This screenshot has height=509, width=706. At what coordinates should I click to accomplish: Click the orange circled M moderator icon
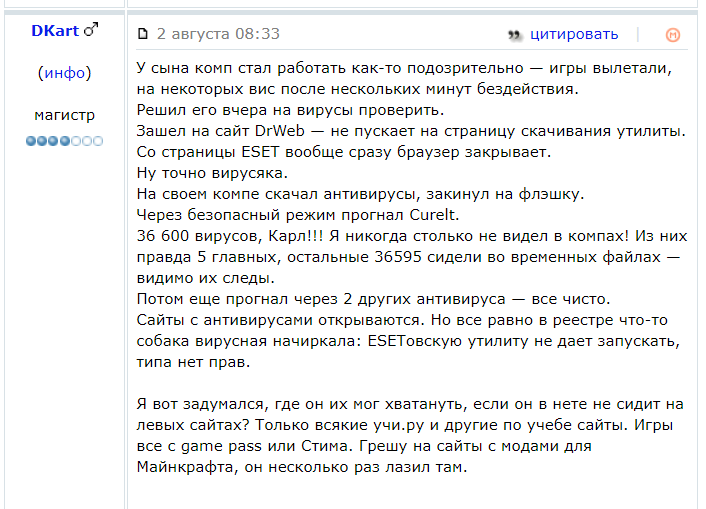click(x=673, y=35)
